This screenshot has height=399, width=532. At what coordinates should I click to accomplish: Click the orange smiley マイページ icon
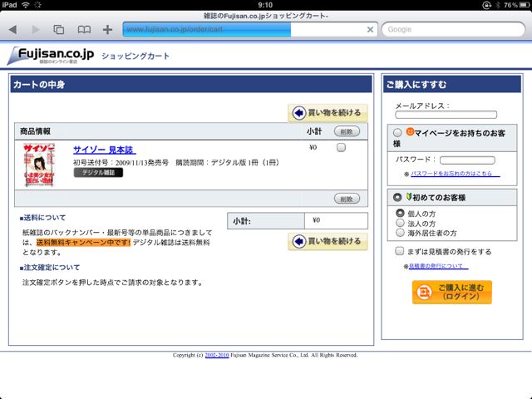pos(410,131)
